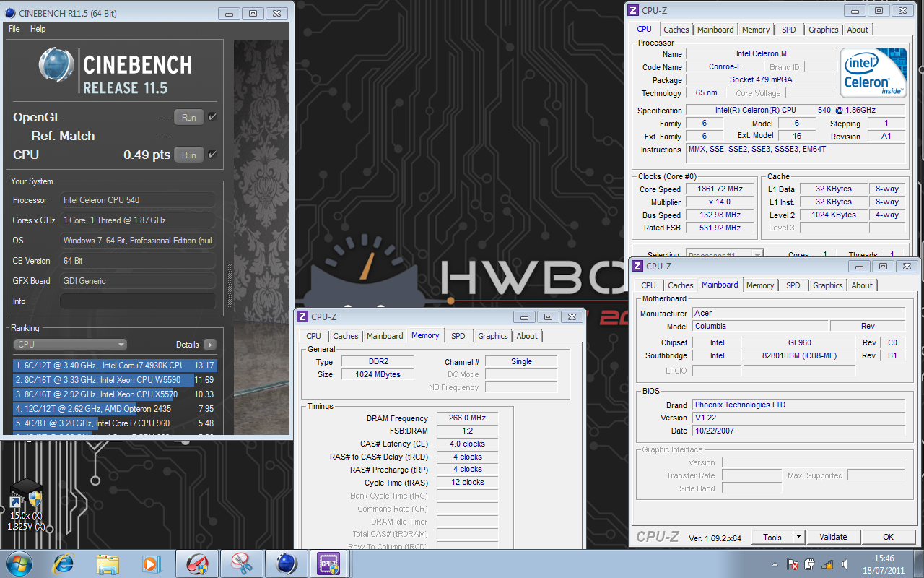Screen dimensions: 924x578
Task: Switch to the Snipping Tool taskbar icon
Action: coord(242,564)
